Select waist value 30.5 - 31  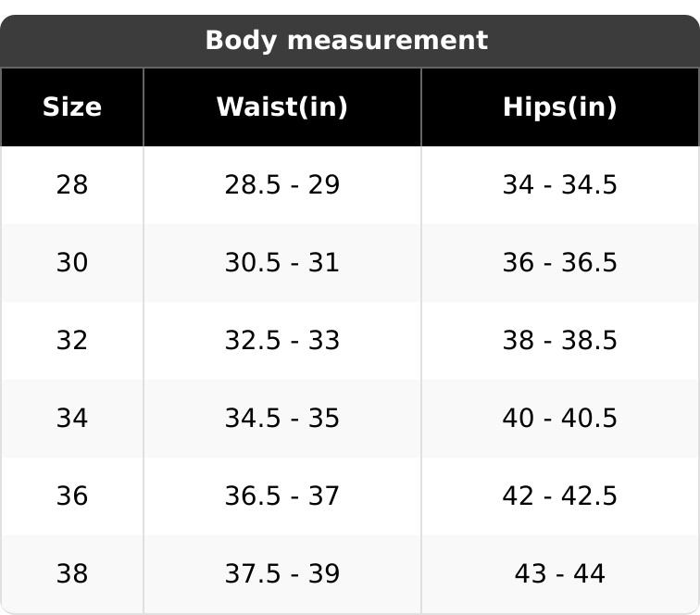[281, 263]
